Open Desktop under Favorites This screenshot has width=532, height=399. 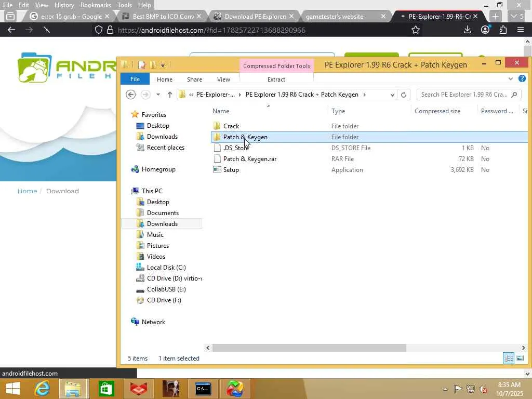[158, 126]
